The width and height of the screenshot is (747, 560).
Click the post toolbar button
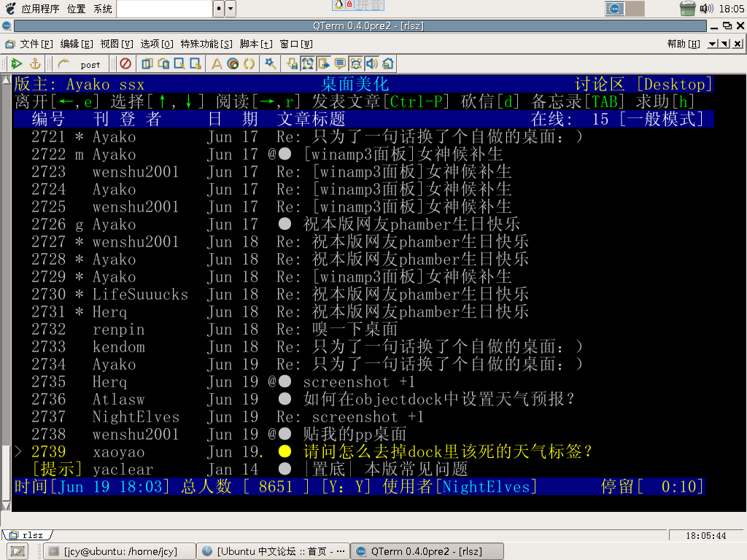pyautogui.click(x=90, y=64)
